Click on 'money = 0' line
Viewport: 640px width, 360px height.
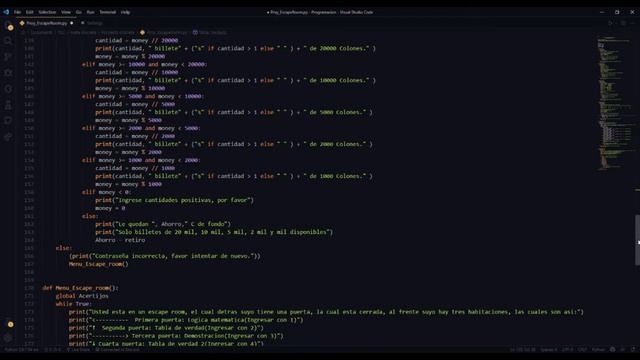click(x=110, y=208)
